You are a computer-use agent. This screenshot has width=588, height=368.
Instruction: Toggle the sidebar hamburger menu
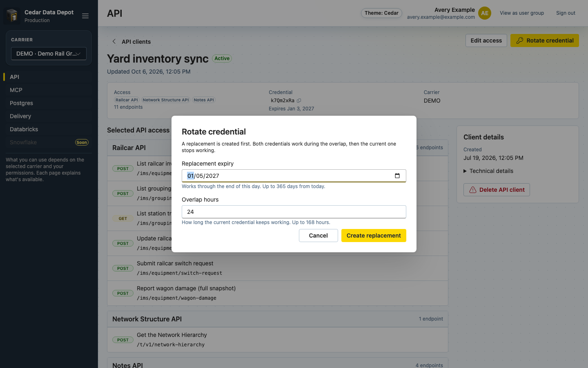85,16
